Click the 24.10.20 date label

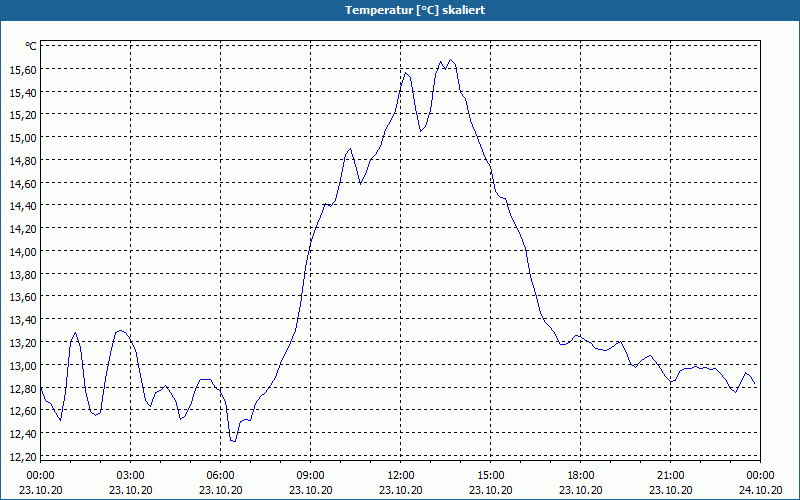pyautogui.click(x=761, y=490)
